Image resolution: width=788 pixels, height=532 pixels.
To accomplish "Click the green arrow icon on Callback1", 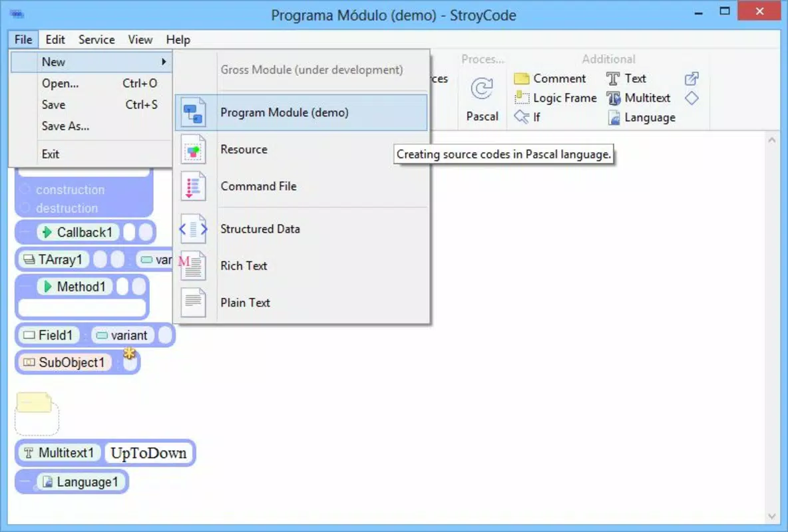I will pos(47,232).
